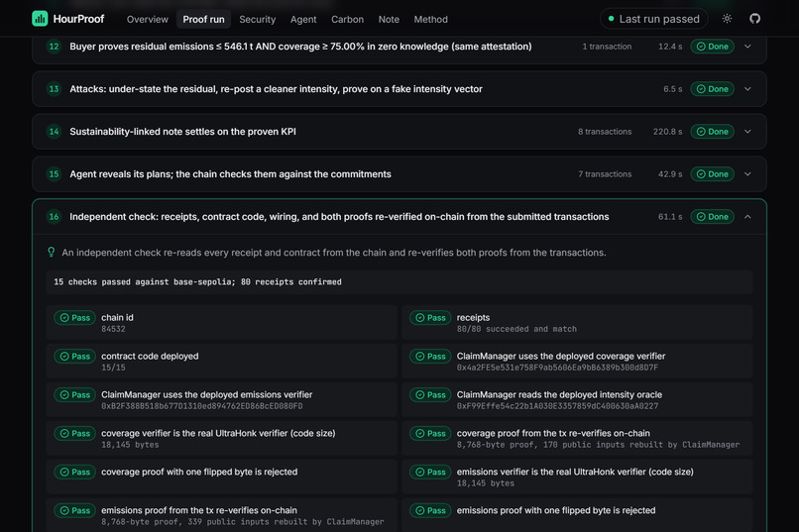
Task: Click coverage verifier address 0x4a2FE5e531e758F9...
Action: [557, 368]
